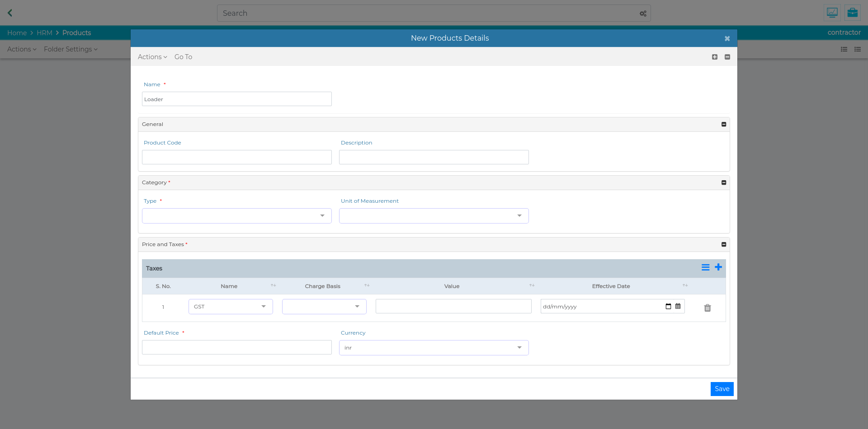Viewport: 868px width, 429px height.
Task: Click the contractor user label
Action: 844,33
